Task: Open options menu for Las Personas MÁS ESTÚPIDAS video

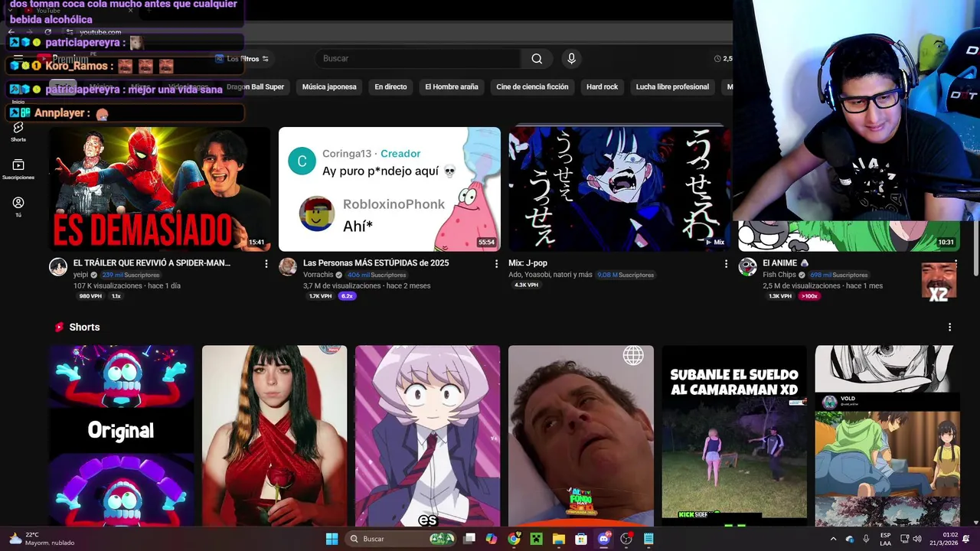Action: [x=496, y=263]
